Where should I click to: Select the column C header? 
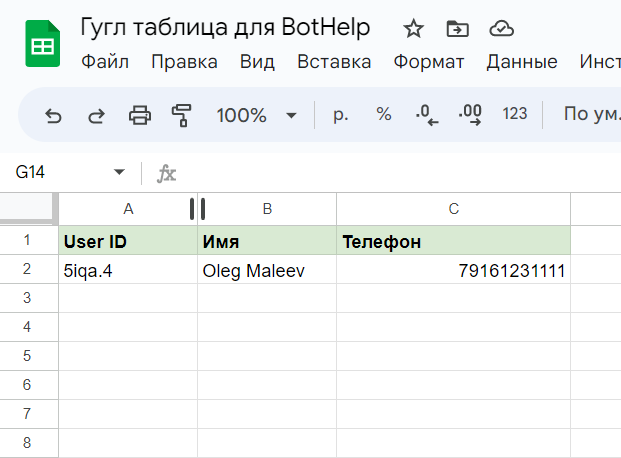[453, 208]
